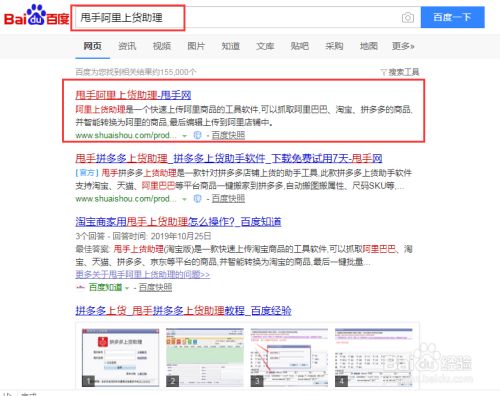Image resolution: width=500 pixels, height=396 pixels.
Task: Open 拼多多上货 教程 百度经验 result
Action: [x=183, y=311]
